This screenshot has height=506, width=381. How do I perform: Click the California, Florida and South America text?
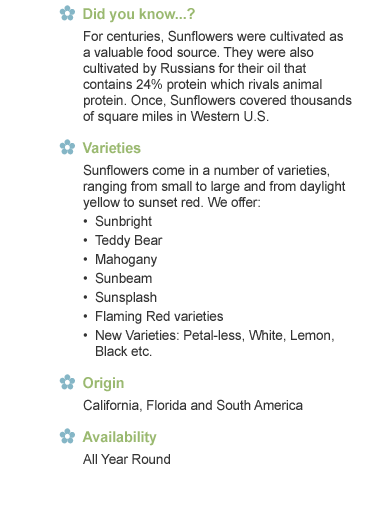point(193,405)
